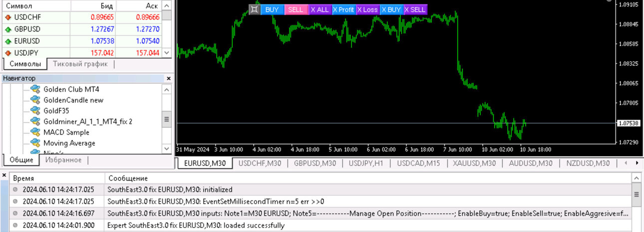Image resolution: width=644 pixels, height=232 pixels.
Task: Open the NZDUSD,M30 chart tab
Action: tap(588, 163)
